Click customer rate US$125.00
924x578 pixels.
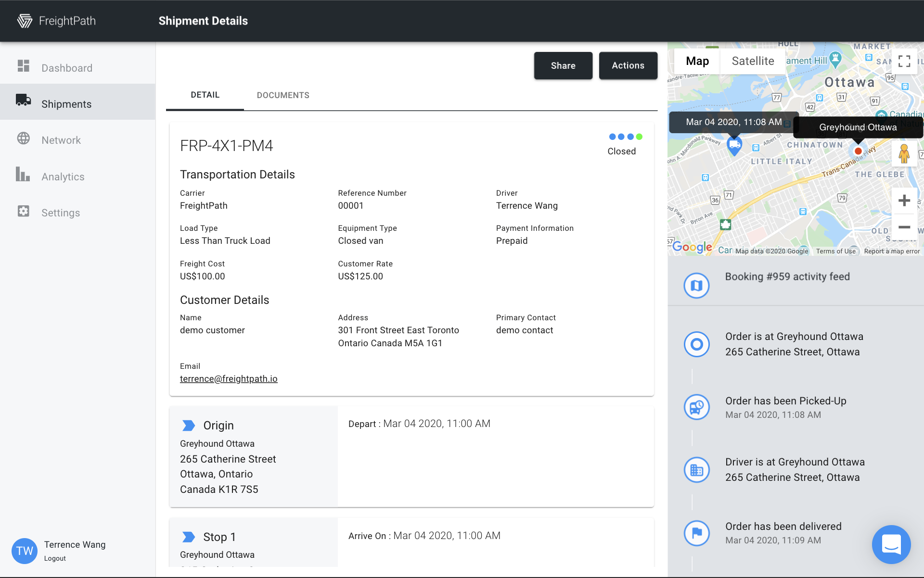click(x=360, y=276)
